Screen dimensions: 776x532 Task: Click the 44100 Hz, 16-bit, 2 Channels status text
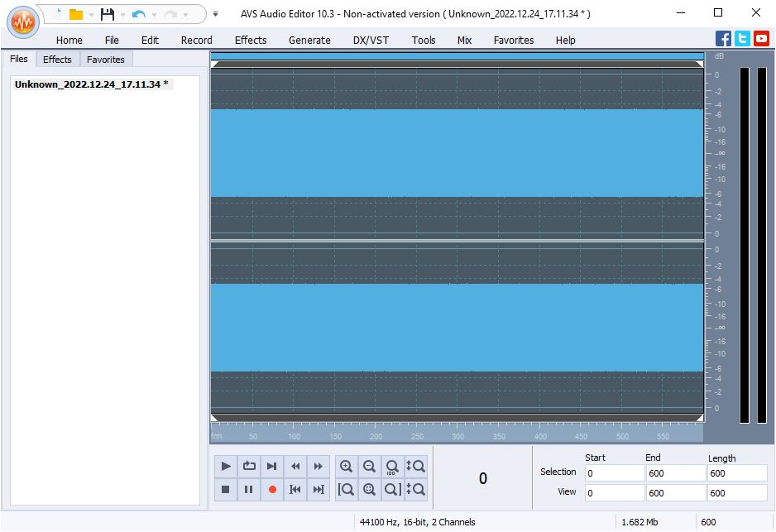coord(417,522)
